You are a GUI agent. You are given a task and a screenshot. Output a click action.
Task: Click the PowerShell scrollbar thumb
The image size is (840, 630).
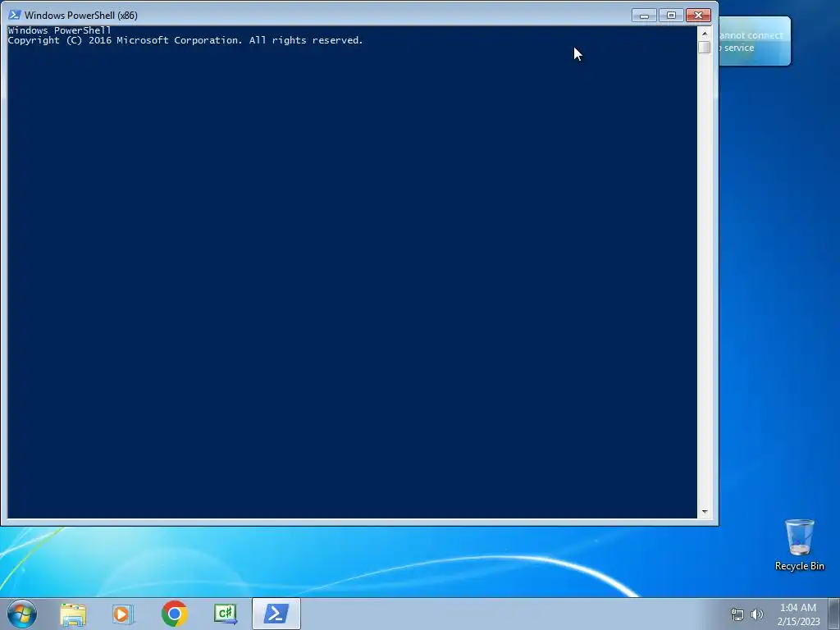point(705,47)
